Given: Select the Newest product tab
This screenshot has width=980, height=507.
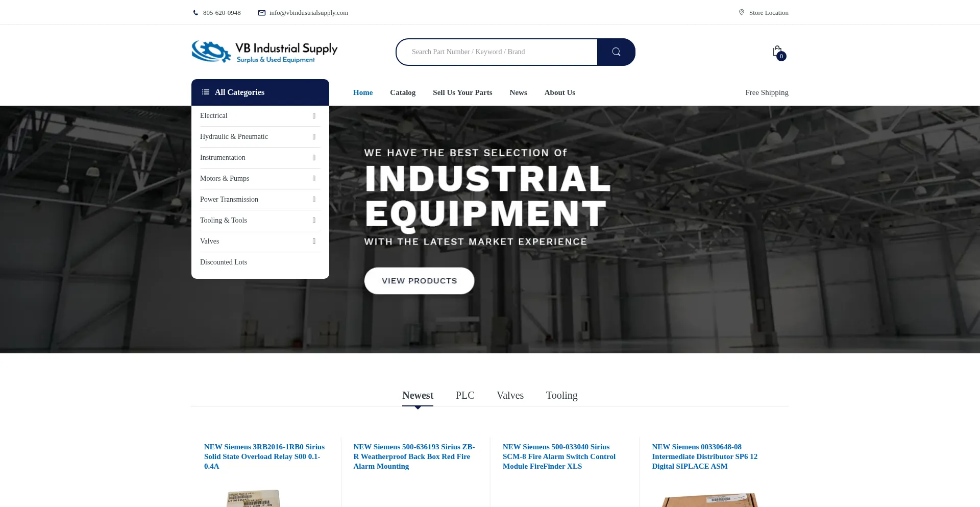Looking at the screenshot, I should click(418, 395).
